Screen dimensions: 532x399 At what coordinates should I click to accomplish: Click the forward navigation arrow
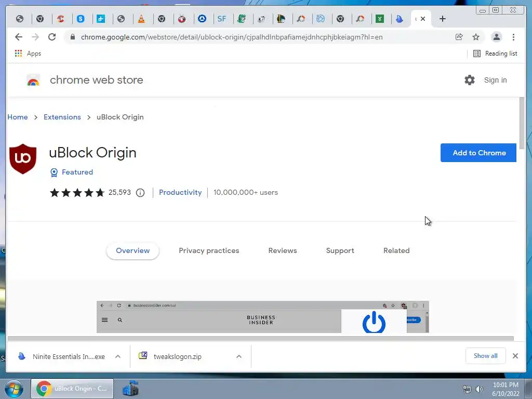pyautogui.click(x=35, y=37)
